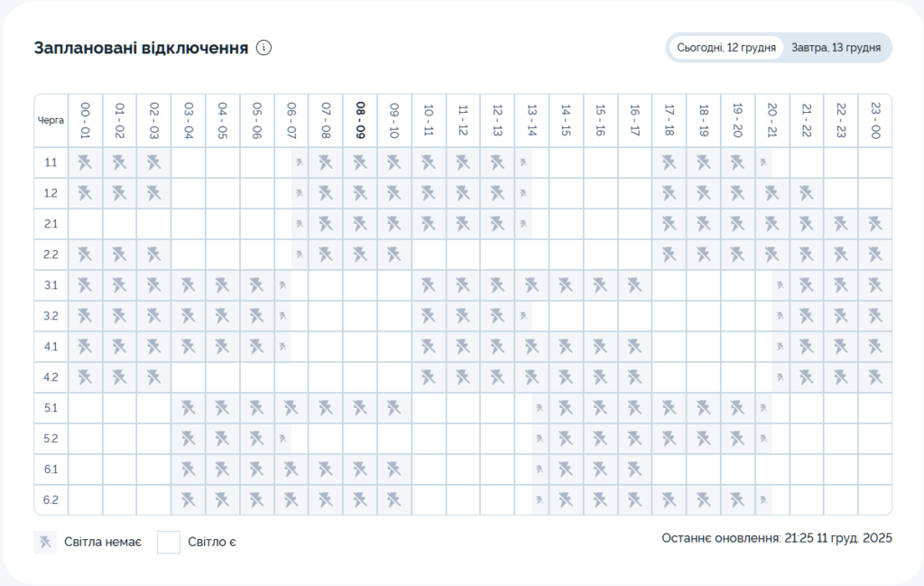
Task: Click the 23-00 hour column header
Action: (874, 119)
